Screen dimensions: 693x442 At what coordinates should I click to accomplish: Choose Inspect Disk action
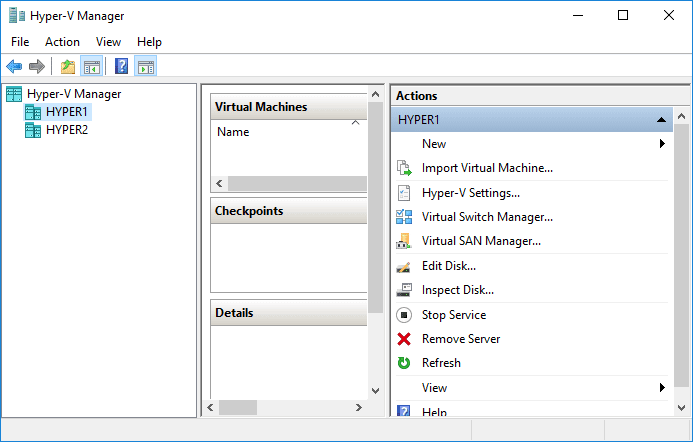pyautogui.click(x=458, y=290)
